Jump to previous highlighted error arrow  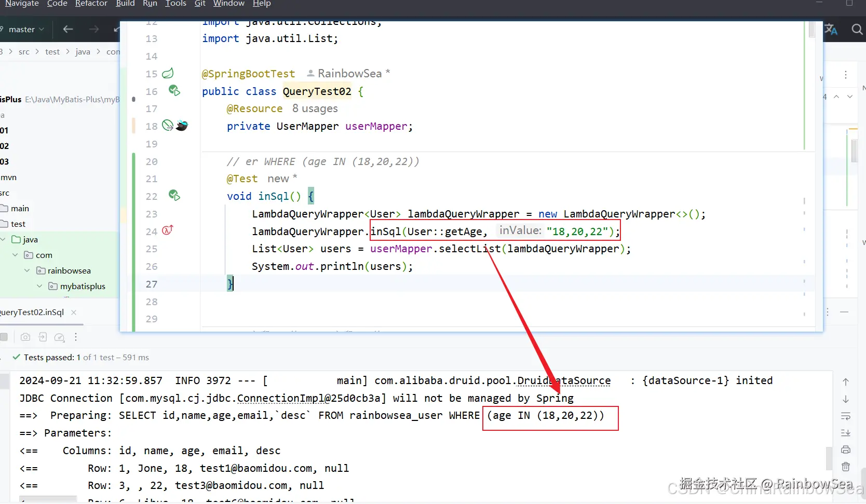(836, 97)
